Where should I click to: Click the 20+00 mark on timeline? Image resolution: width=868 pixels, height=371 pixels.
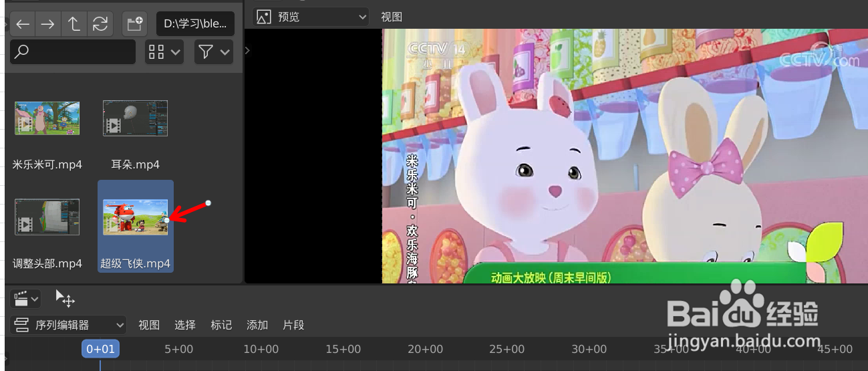click(426, 349)
